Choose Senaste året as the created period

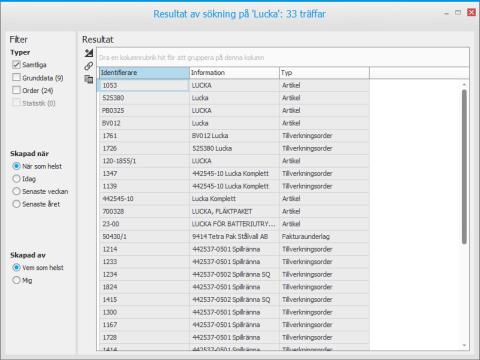(x=16, y=204)
